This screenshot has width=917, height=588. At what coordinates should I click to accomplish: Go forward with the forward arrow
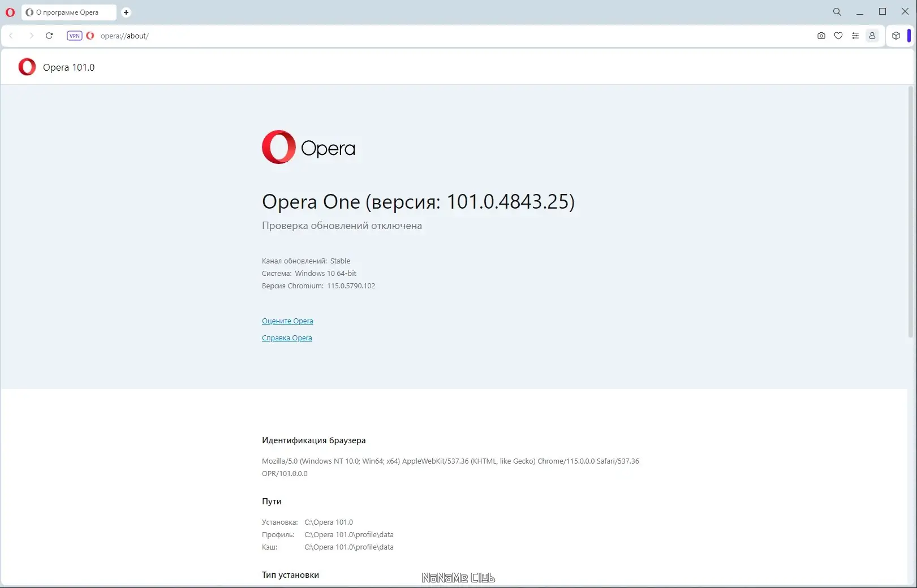tap(31, 36)
